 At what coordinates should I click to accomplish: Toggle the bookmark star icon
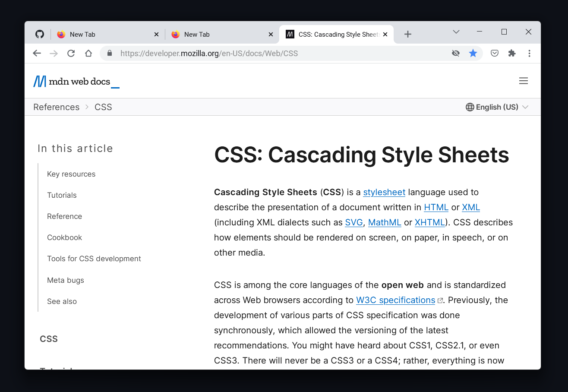(x=473, y=54)
